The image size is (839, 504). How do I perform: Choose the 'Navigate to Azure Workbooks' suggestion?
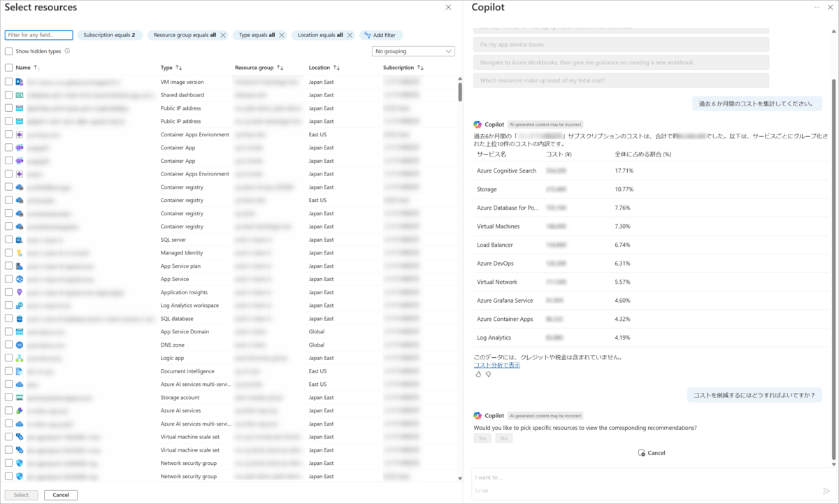coord(621,62)
